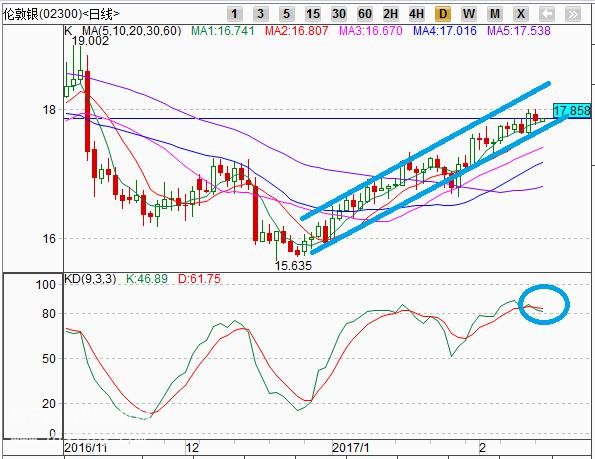Switch to the 2H timeframe

(x=390, y=14)
